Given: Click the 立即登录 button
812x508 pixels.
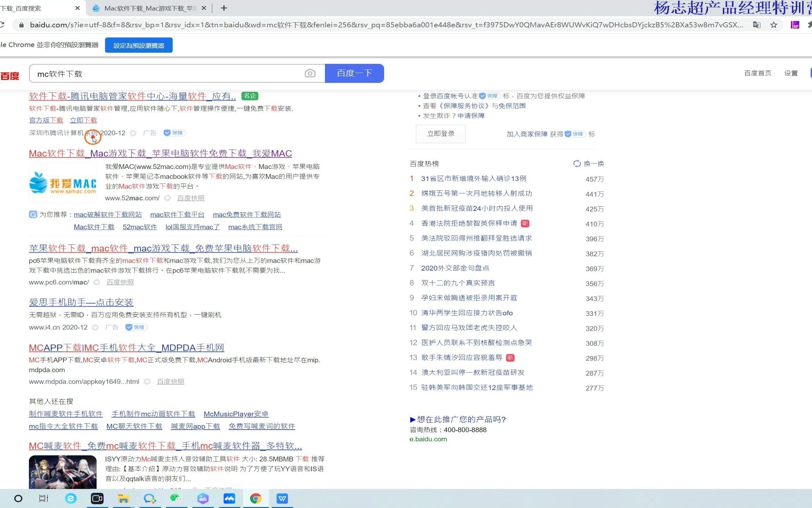Looking at the screenshot, I should click(x=441, y=134).
